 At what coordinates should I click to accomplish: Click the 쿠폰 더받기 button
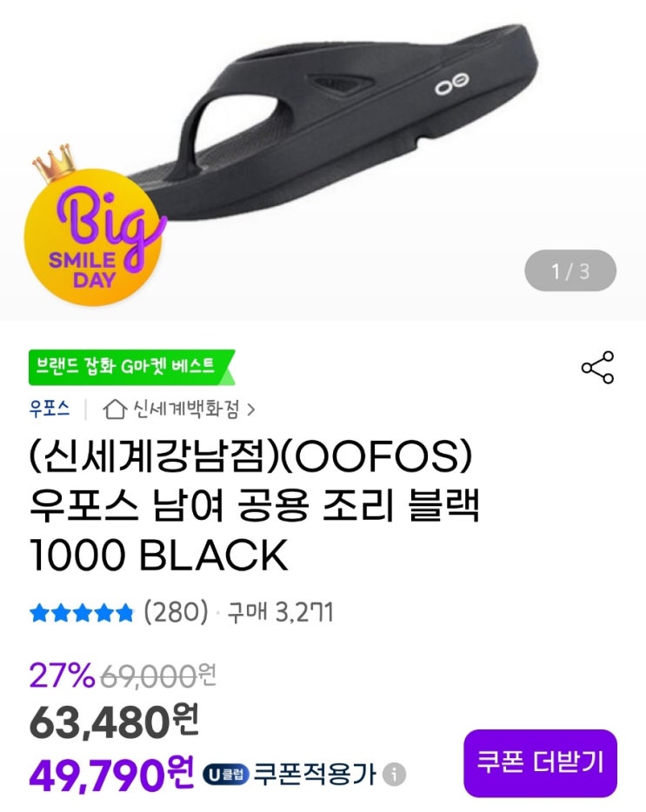[x=540, y=762]
